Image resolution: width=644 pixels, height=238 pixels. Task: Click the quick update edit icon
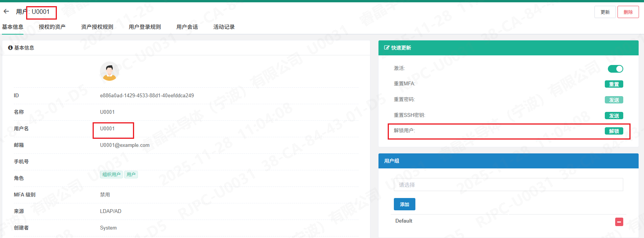[x=387, y=48]
